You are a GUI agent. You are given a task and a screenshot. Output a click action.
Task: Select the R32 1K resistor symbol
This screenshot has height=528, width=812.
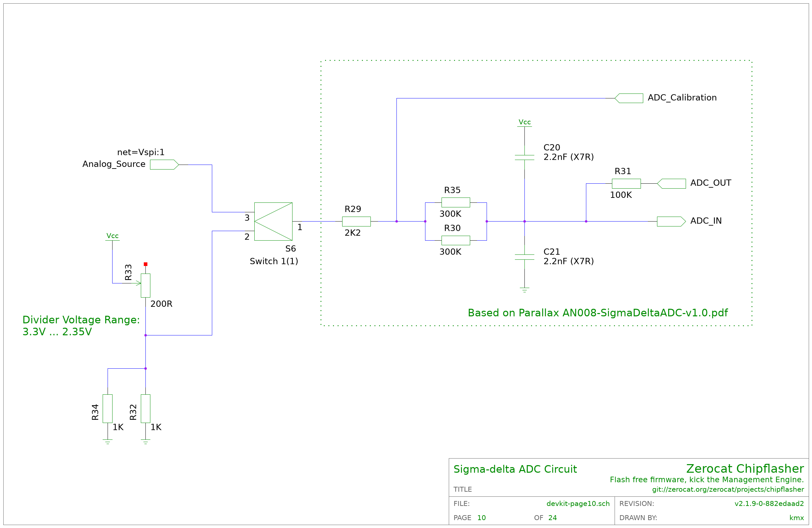pos(145,409)
